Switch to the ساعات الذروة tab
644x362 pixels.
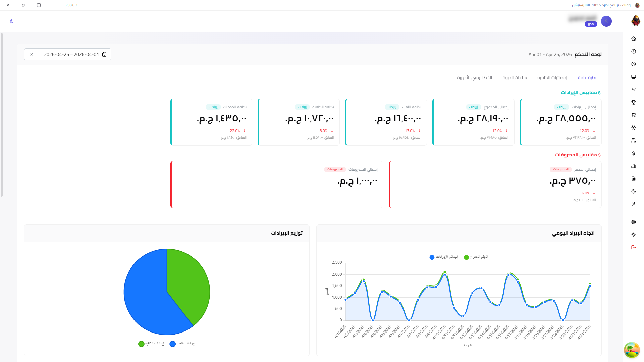(515, 78)
